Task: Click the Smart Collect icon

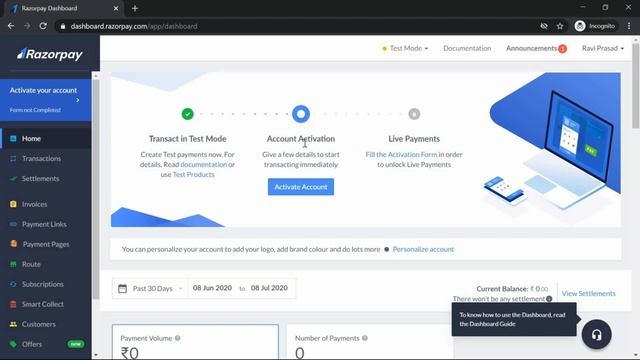Action: [x=13, y=304]
